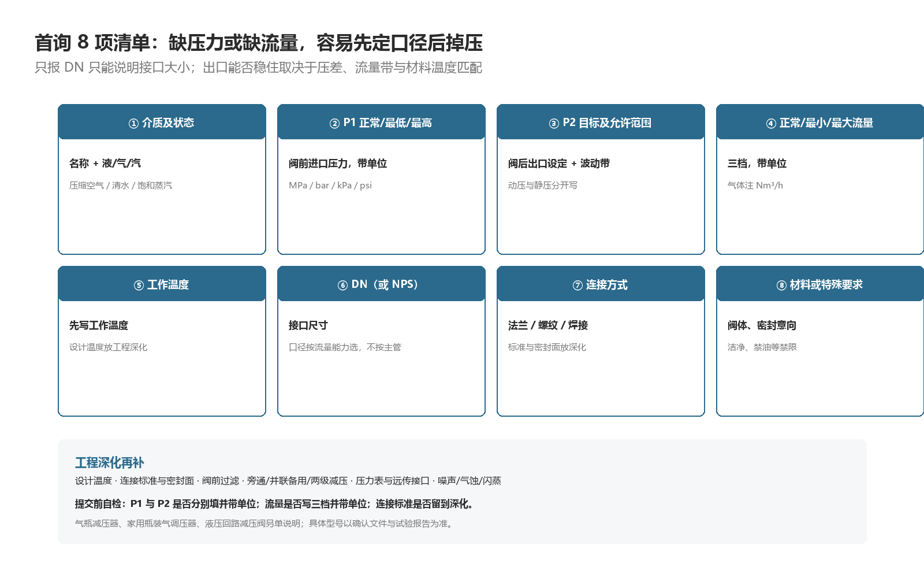
Task: Select the text "三档，带单位"
Action: click(757, 164)
